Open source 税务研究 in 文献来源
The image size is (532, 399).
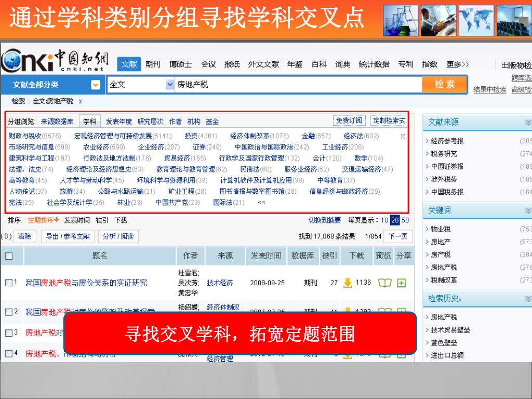point(444,154)
